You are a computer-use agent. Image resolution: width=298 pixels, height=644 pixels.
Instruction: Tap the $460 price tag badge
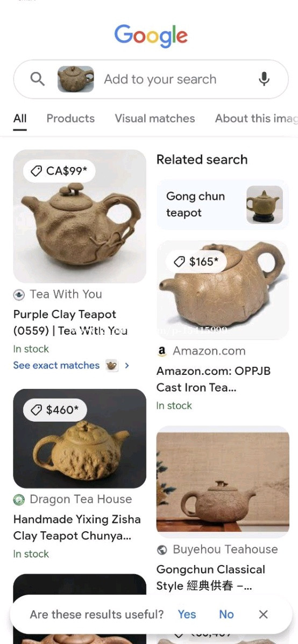pos(55,409)
